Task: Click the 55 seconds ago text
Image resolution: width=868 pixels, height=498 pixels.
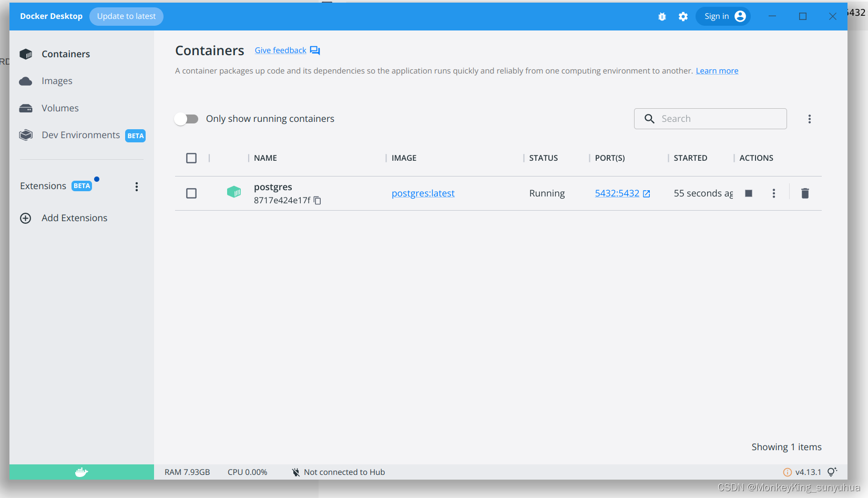Action: point(703,193)
